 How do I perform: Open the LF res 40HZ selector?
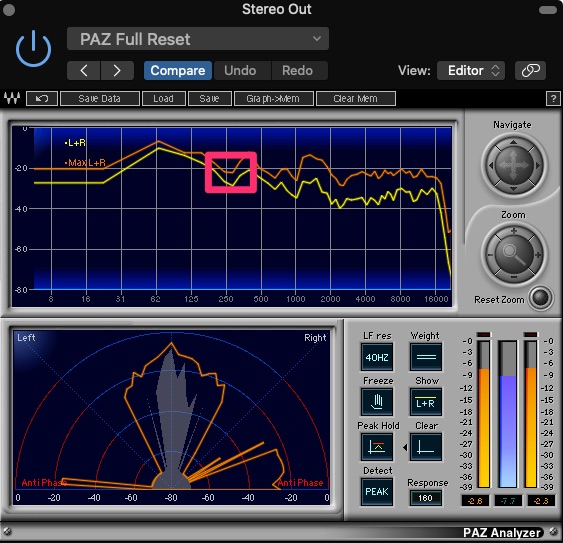coord(377,357)
